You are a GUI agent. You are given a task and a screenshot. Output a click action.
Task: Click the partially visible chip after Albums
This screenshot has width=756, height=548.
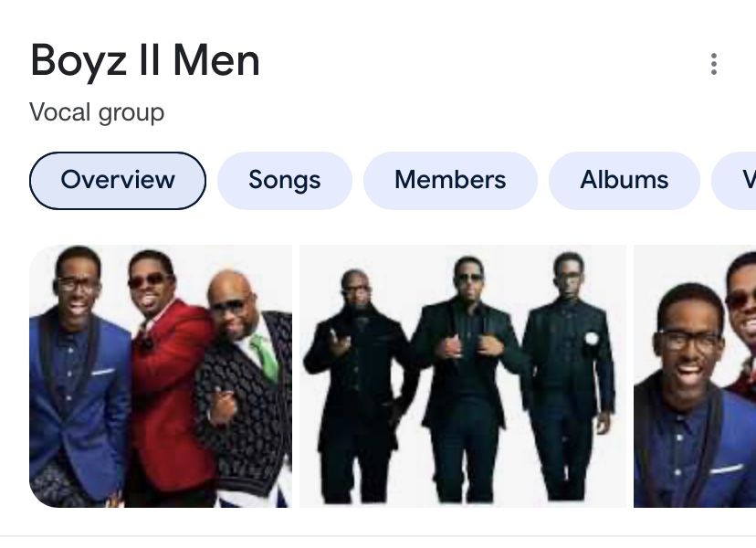pyautogui.click(x=734, y=181)
